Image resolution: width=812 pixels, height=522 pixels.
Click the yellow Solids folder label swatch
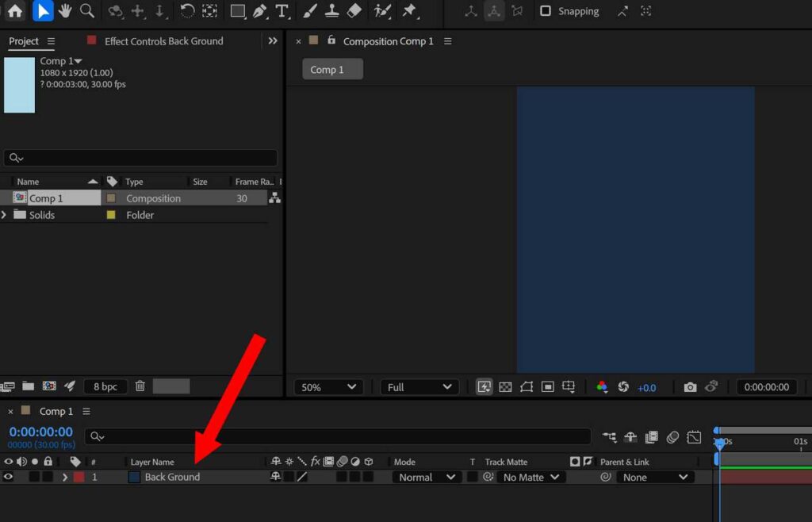click(111, 214)
